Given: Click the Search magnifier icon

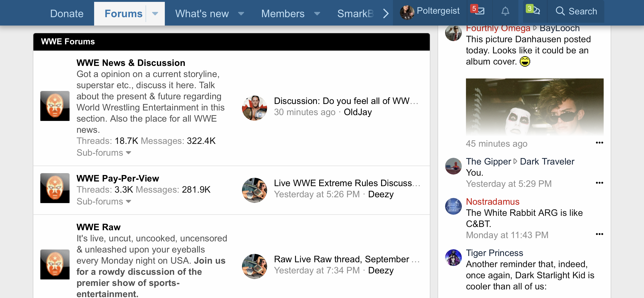Looking at the screenshot, I should [x=560, y=11].
